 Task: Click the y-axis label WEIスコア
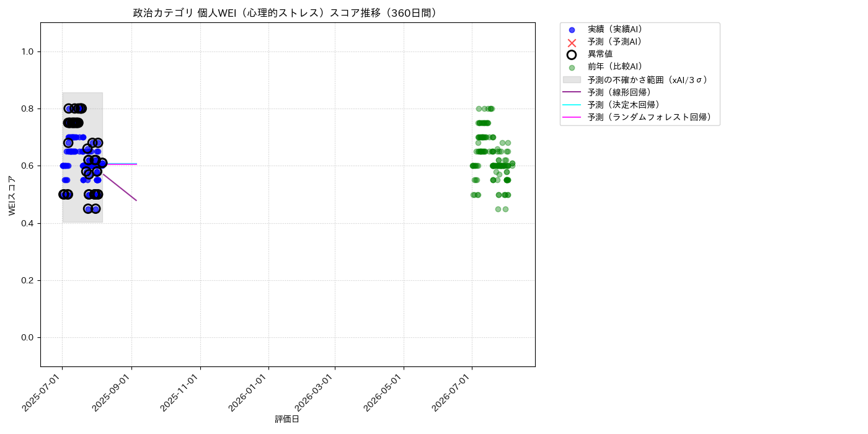(12, 195)
